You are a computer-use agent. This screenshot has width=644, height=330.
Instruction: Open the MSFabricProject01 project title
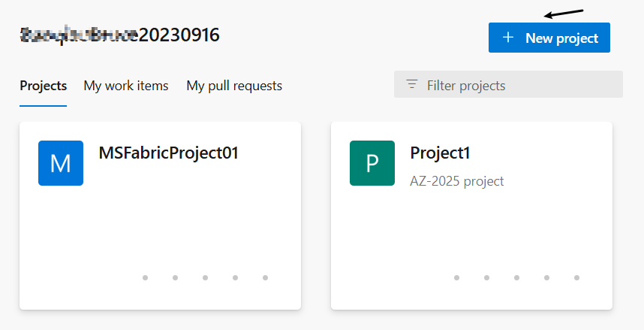(x=168, y=153)
